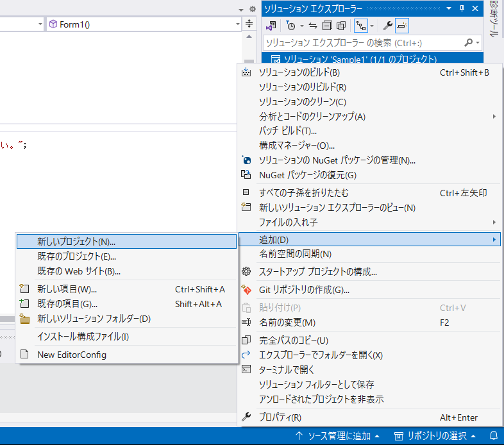This screenshot has height=445, width=504.
Task: Choose ソリューションのビルド(B) in context menu
Action: coord(299,72)
